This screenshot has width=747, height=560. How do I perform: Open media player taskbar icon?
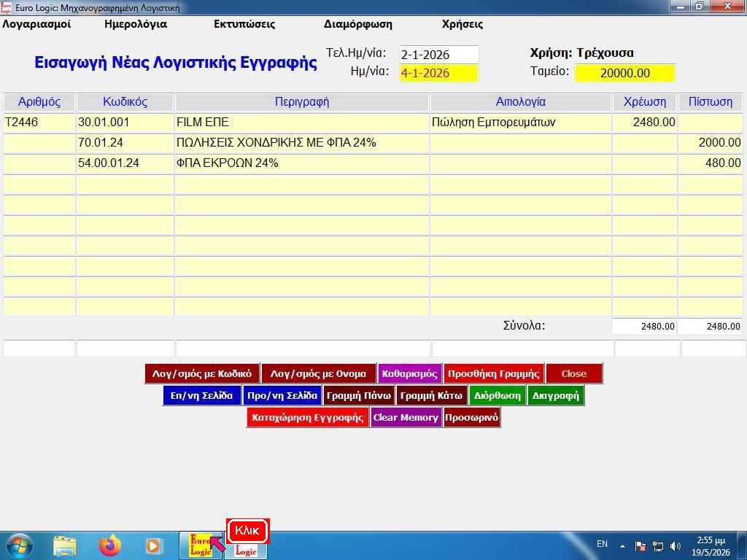tap(153, 545)
